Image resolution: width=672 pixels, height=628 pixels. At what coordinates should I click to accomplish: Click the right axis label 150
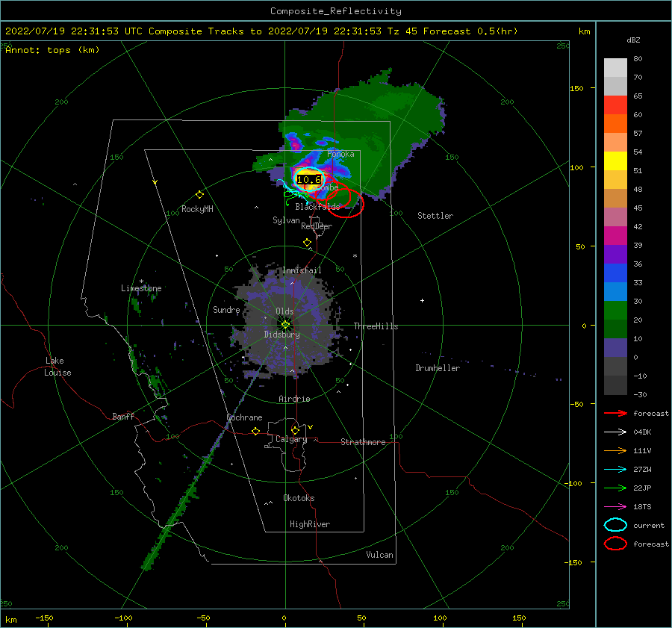pos(577,88)
